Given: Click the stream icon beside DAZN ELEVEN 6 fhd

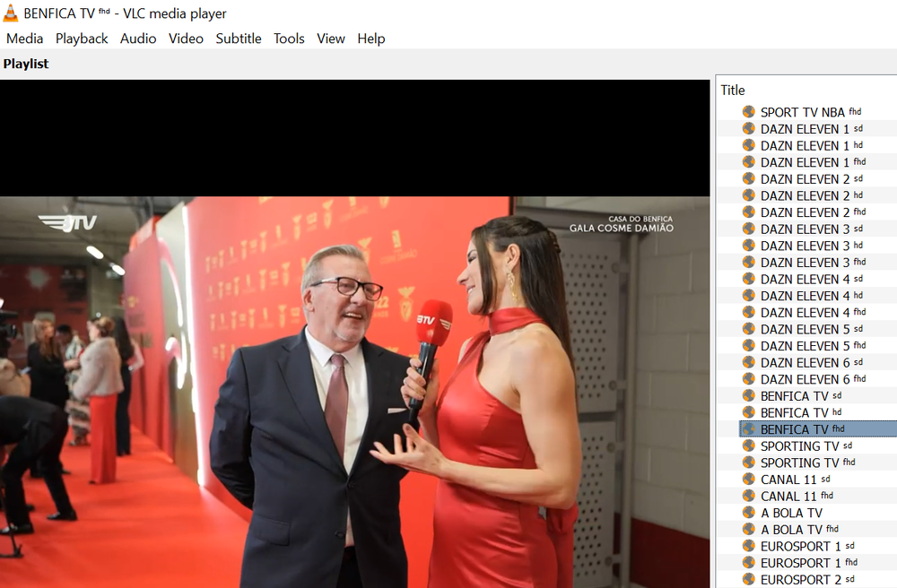Looking at the screenshot, I should pyautogui.click(x=748, y=378).
